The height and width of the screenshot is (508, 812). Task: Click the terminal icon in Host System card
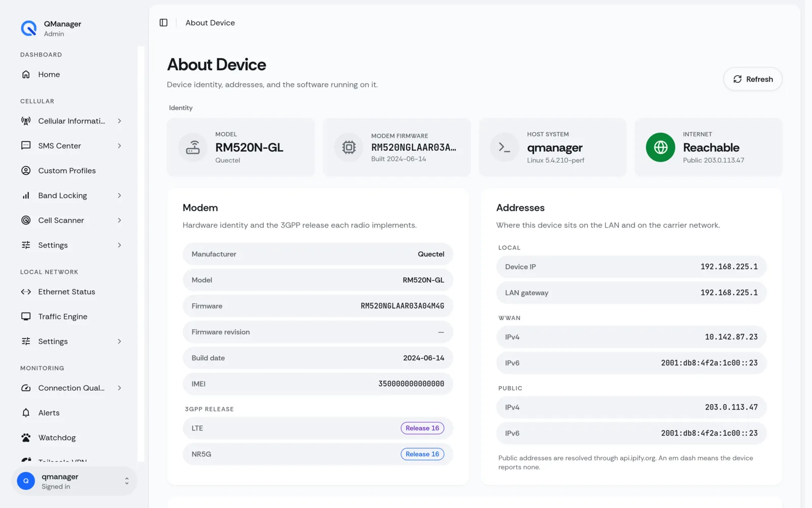pyautogui.click(x=504, y=147)
